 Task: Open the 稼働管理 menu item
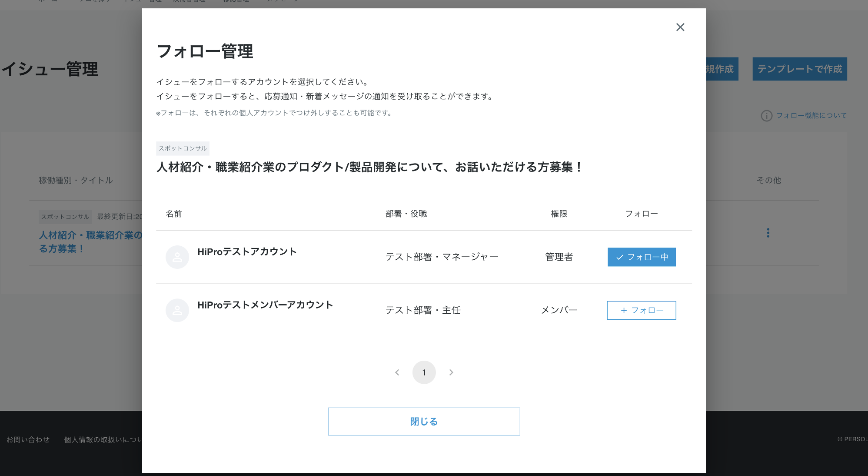[235, 1]
